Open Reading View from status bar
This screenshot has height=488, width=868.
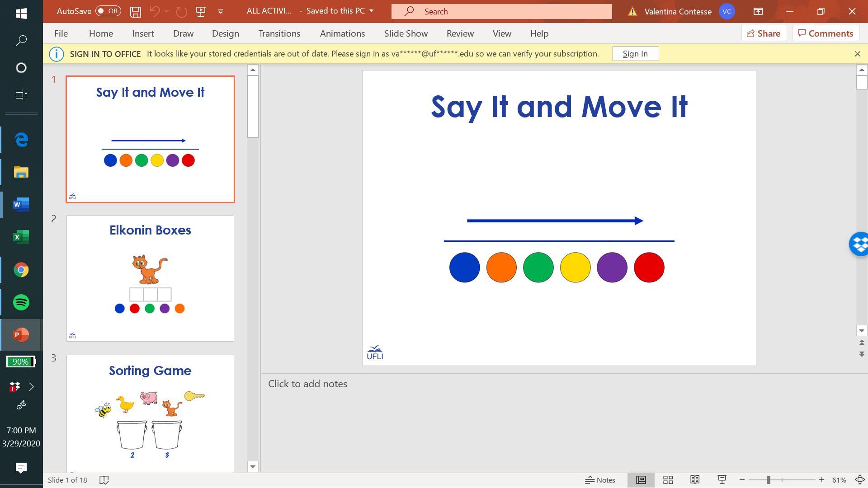(x=695, y=480)
